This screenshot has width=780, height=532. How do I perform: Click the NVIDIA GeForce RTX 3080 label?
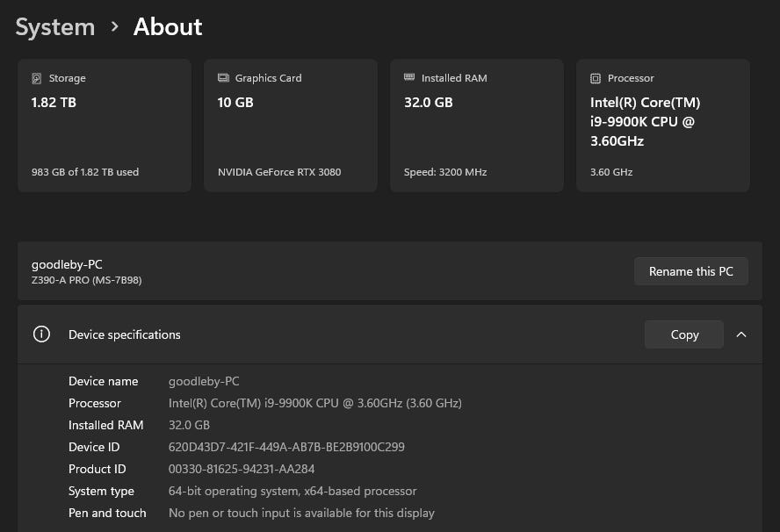(278, 172)
